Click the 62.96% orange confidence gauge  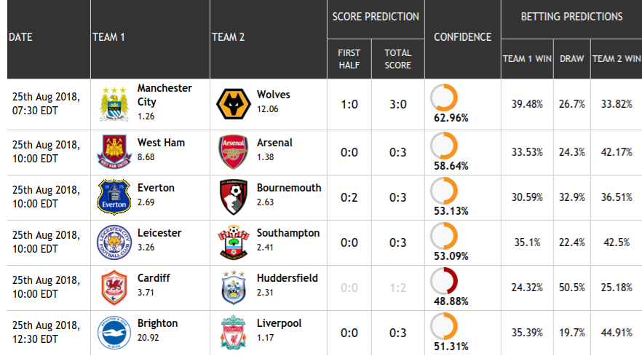pyautogui.click(x=444, y=98)
